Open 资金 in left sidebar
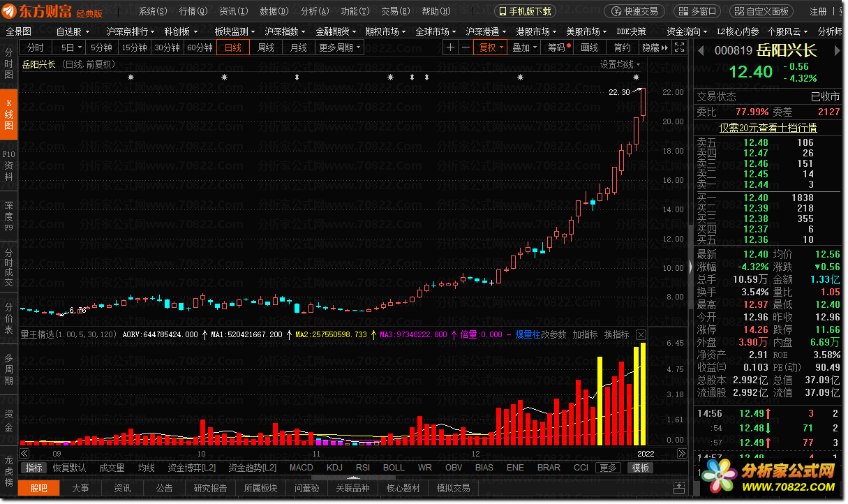Viewport: 848px width, 504px height. (9, 421)
